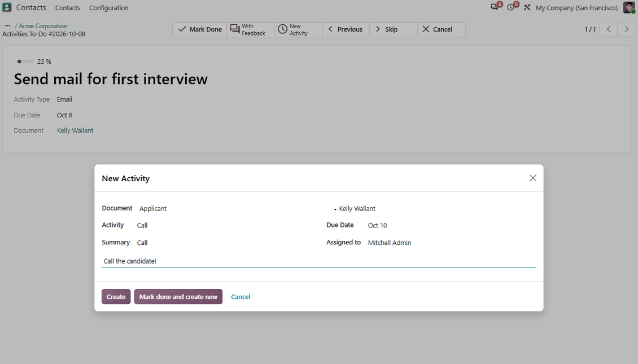
Task: Open the Acme Corporation breadcrumb link
Action: tap(43, 25)
